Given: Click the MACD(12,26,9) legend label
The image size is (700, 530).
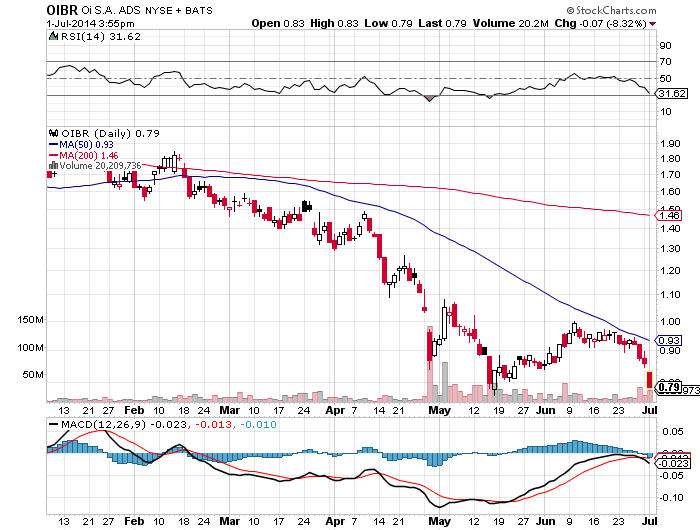Looking at the screenshot, I should coord(103,424).
